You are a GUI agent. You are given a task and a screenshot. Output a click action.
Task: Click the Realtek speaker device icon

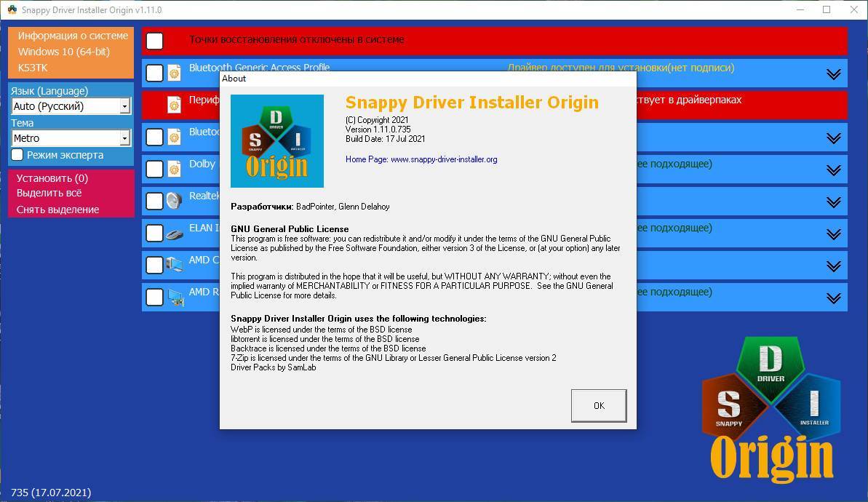(x=174, y=201)
